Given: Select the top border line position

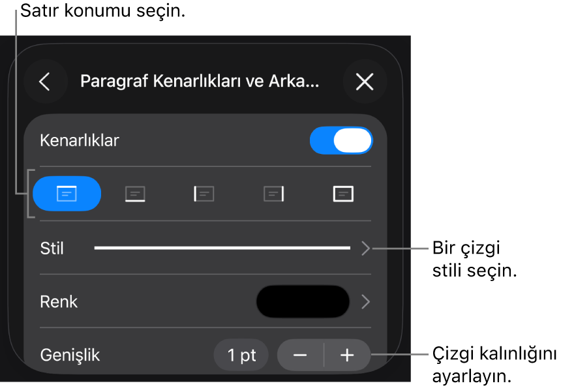Looking at the screenshot, I should coord(67,194).
